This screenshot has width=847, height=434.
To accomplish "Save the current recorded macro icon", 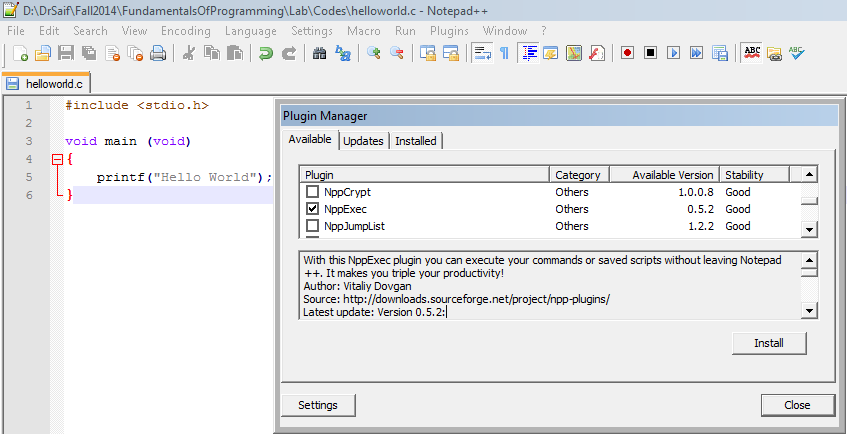I will (720, 53).
